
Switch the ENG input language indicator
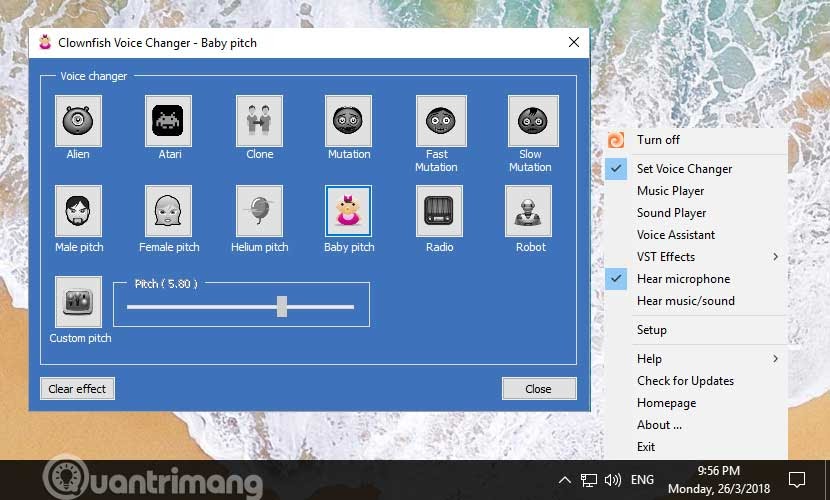tap(642, 480)
